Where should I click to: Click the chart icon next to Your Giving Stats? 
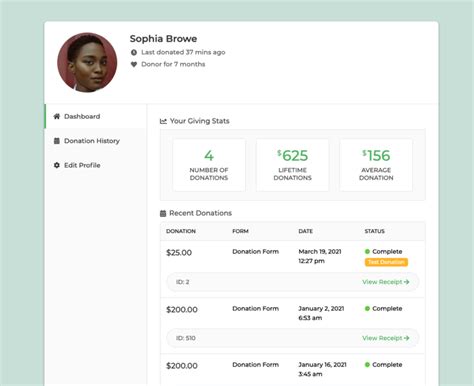163,121
